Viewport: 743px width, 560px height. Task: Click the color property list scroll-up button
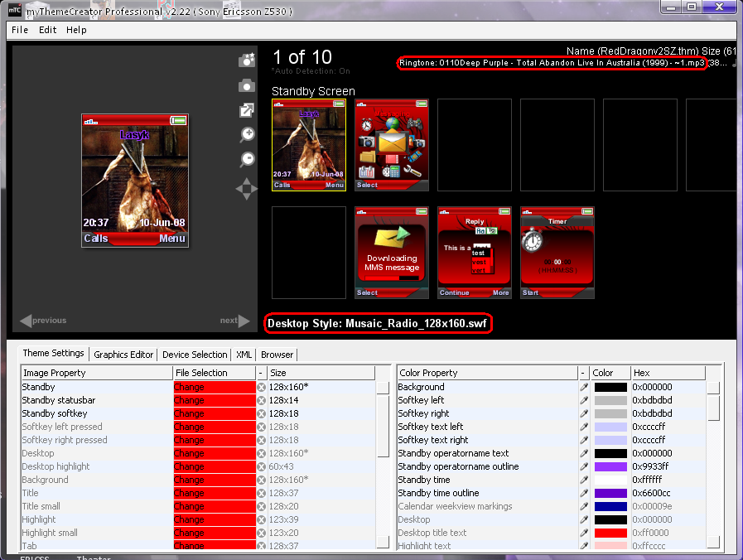[x=713, y=388]
